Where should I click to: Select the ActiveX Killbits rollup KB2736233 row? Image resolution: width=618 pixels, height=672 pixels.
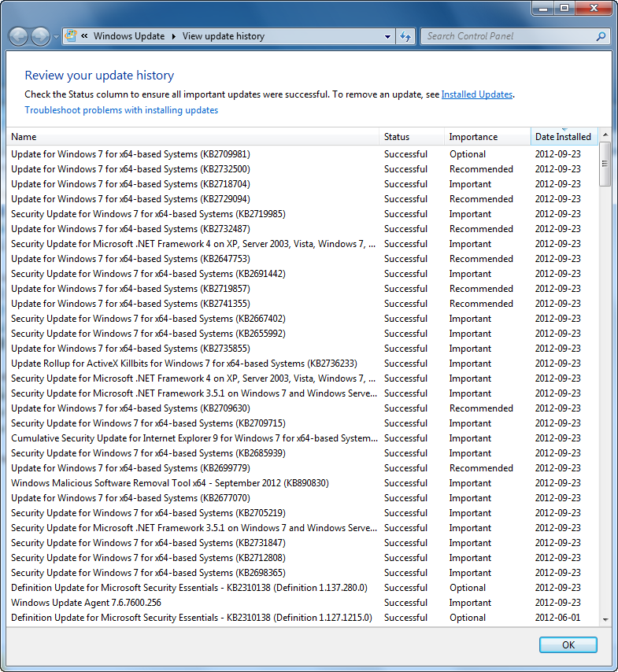(x=302, y=364)
